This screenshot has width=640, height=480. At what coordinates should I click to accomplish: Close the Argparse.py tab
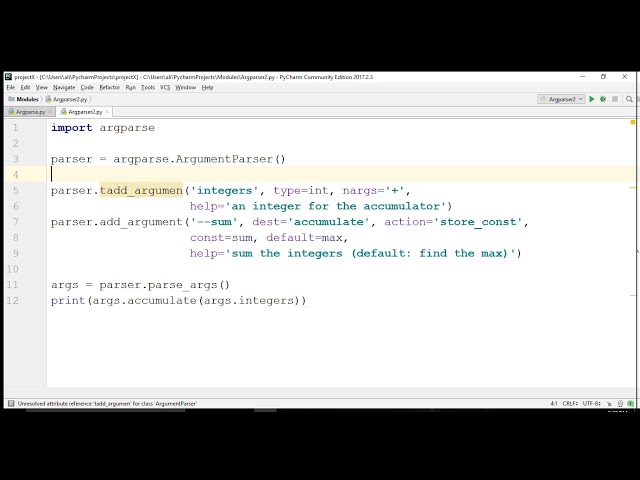50,112
